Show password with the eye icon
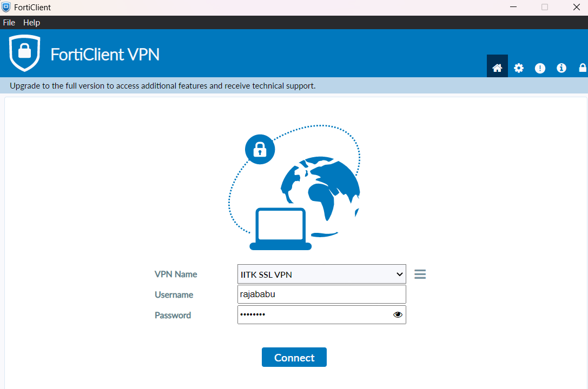588x389 pixels. [x=398, y=314]
